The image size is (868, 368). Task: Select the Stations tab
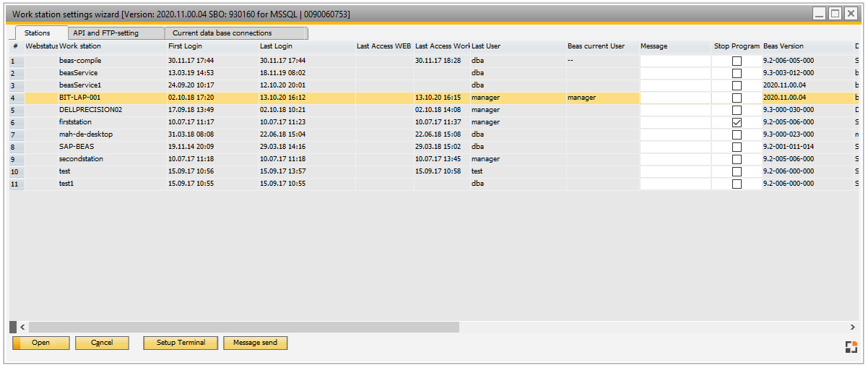pos(38,33)
